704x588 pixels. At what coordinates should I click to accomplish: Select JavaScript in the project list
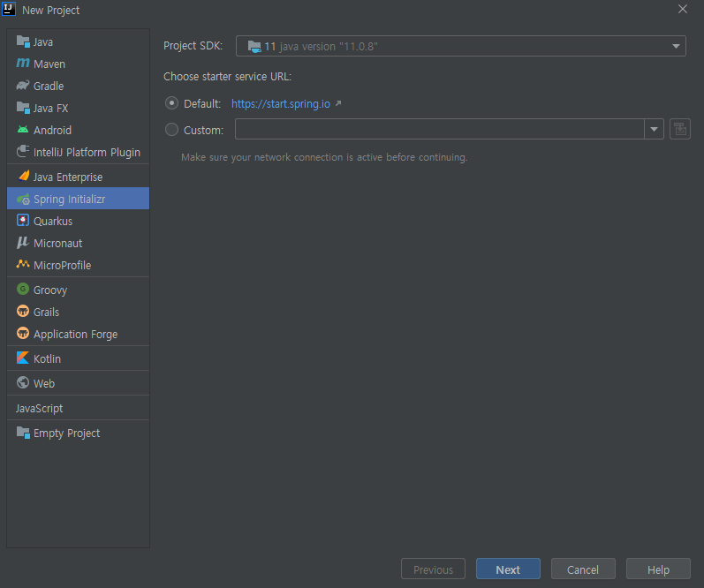tap(78, 408)
